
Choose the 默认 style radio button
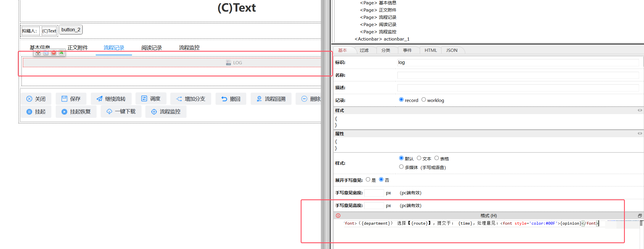(x=401, y=158)
